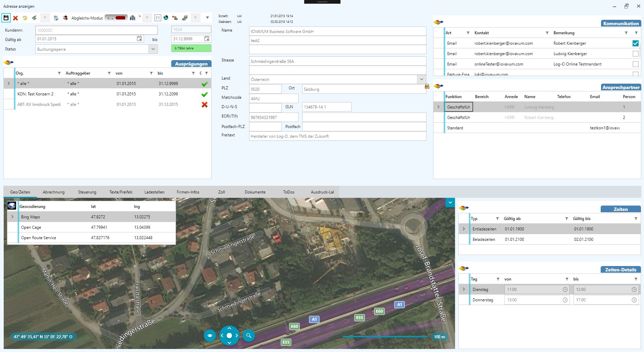Click green checkmark in '* alle *' row
This screenshot has height=352, width=644.
(x=204, y=84)
